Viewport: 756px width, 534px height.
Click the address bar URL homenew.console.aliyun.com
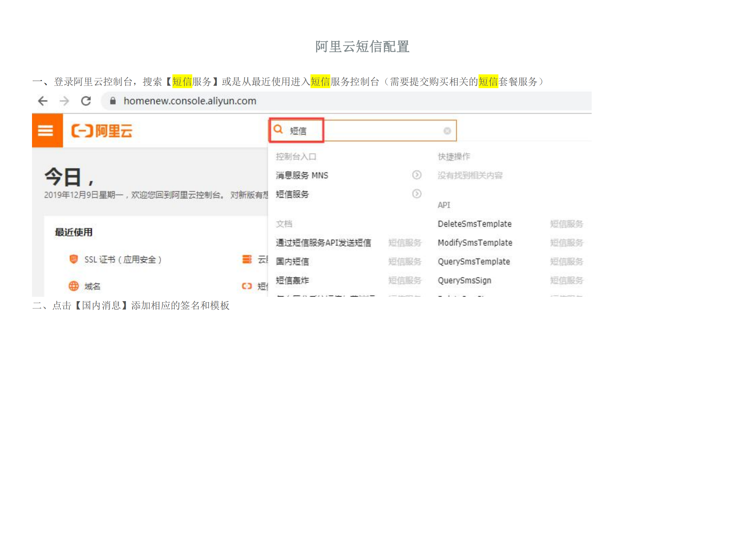point(190,101)
